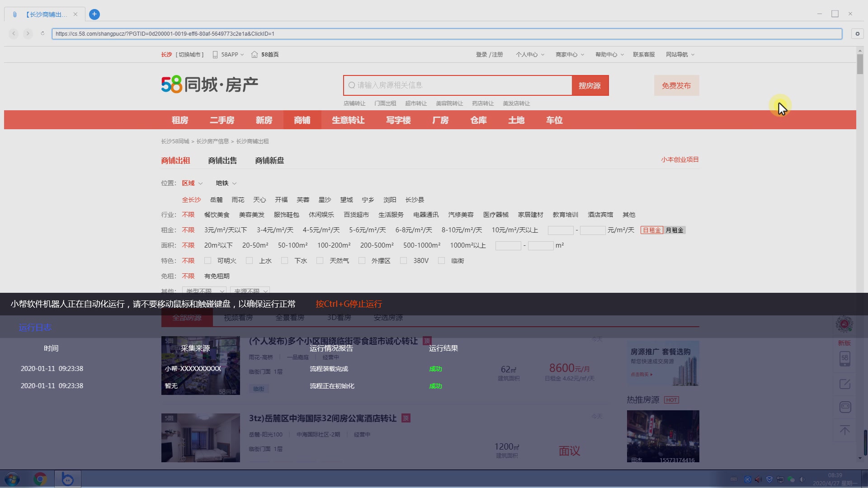The height and width of the screenshot is (488, 868).
Task: Click the 切换城市 link
Action: [190, 55]
